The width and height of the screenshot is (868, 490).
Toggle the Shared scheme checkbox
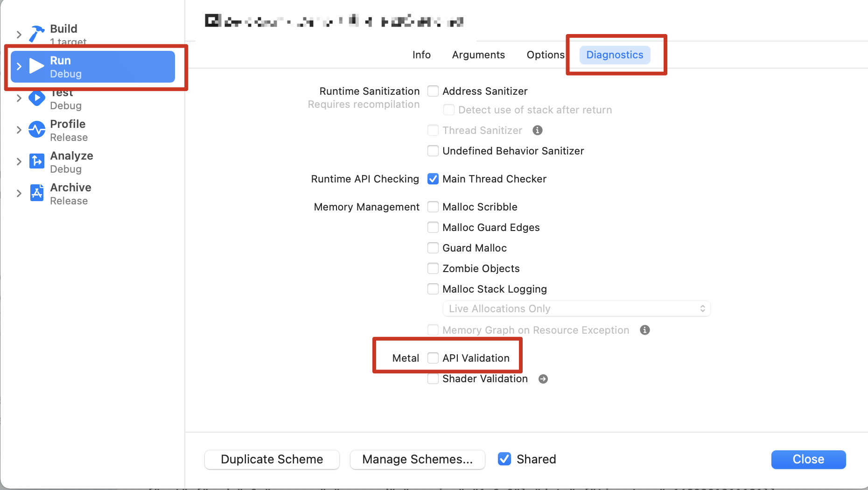click(x=504, y=459)
